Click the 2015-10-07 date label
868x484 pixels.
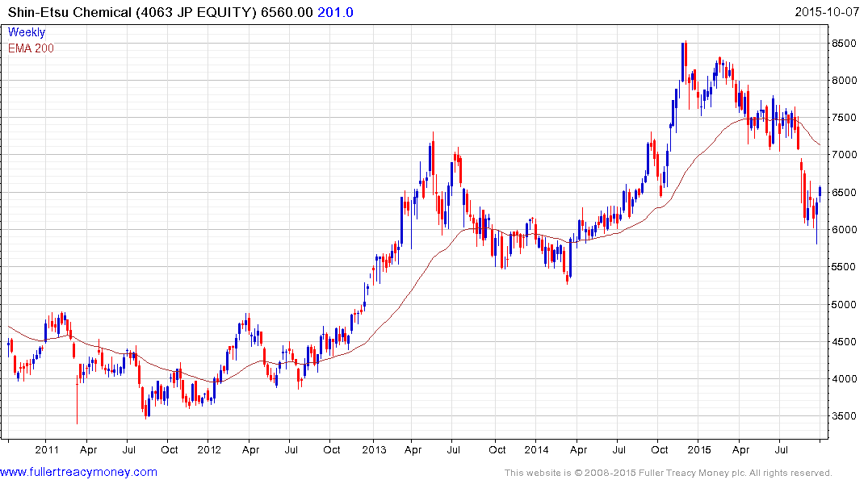pyautogui.click(x=827, y=11)
